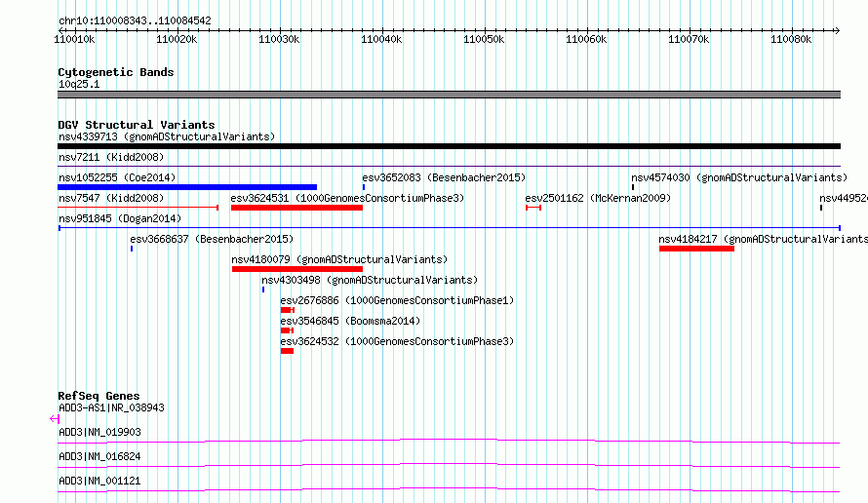
Task: Open the esv3652083 (Besenbacher2015) label
Action: click(444, 177)
